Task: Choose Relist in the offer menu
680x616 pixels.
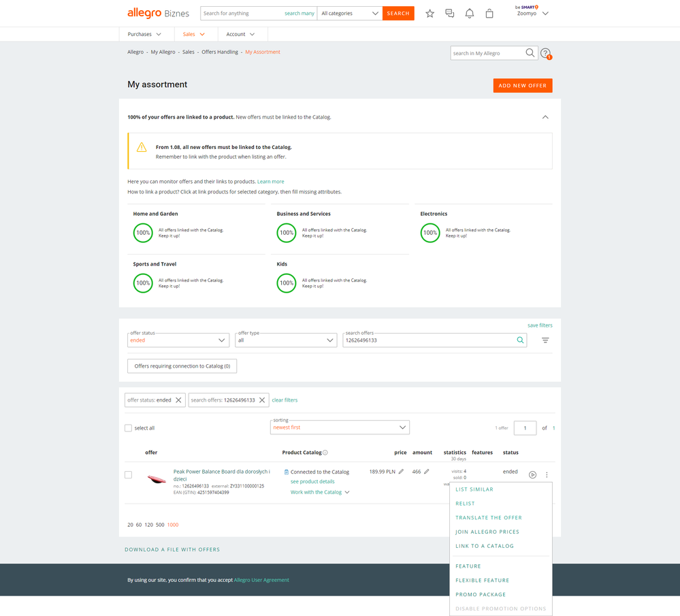Action: 465,504
